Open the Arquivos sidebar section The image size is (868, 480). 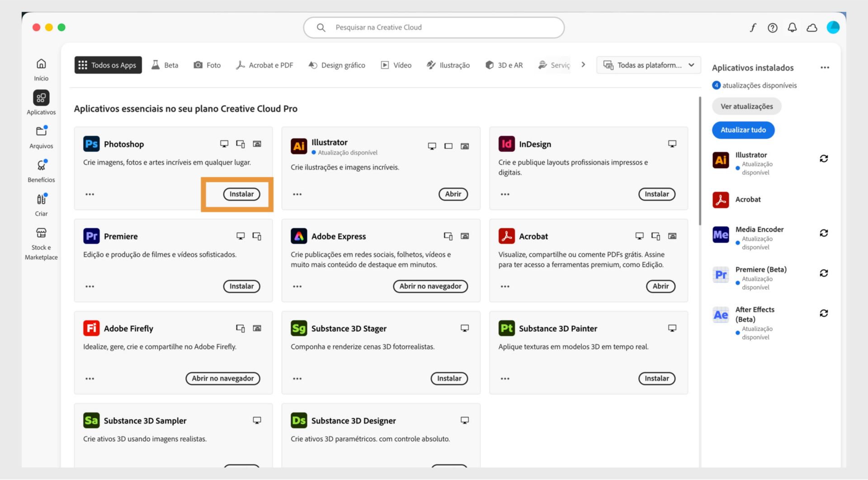point(41,137)
